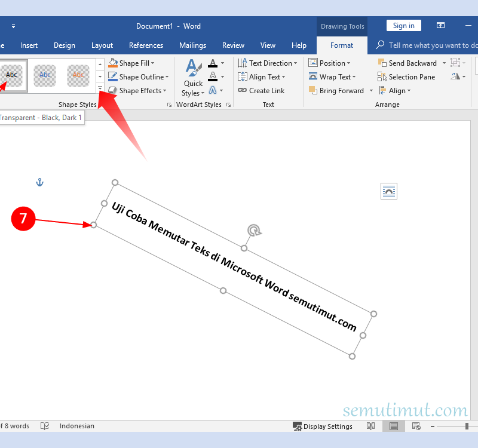Click the zoom out minus button
Image resolution: width=478 pixels, height=448 pixels.
coord(432,426)
